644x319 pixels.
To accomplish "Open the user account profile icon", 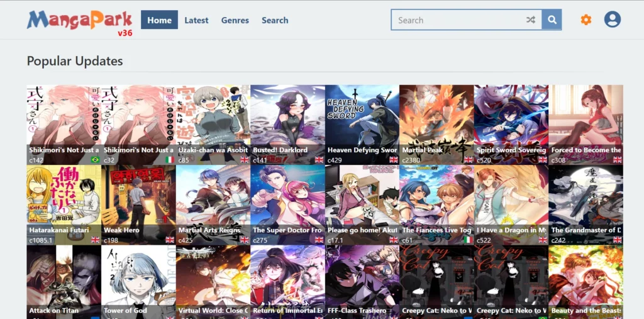I will 612,20.
